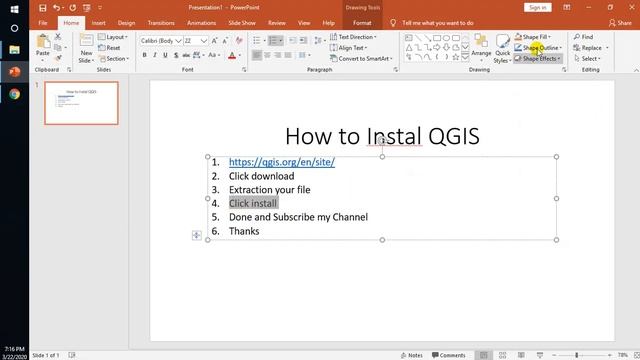Open Shape Effects dropdown
The height and width of the screenshot is (360, 640).
(x=537, y=59)
